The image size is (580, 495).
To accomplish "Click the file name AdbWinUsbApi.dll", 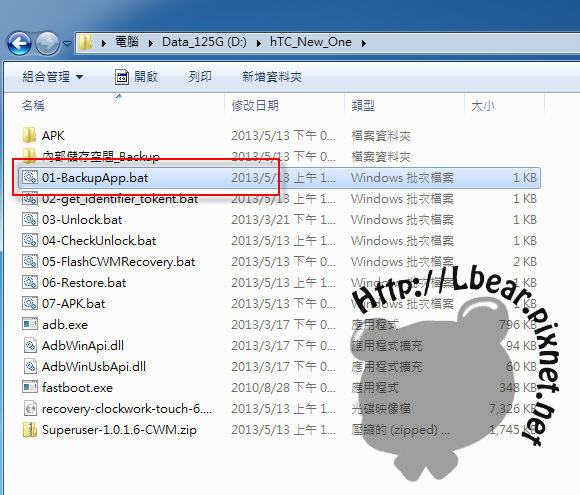I will tap(94, 367).
